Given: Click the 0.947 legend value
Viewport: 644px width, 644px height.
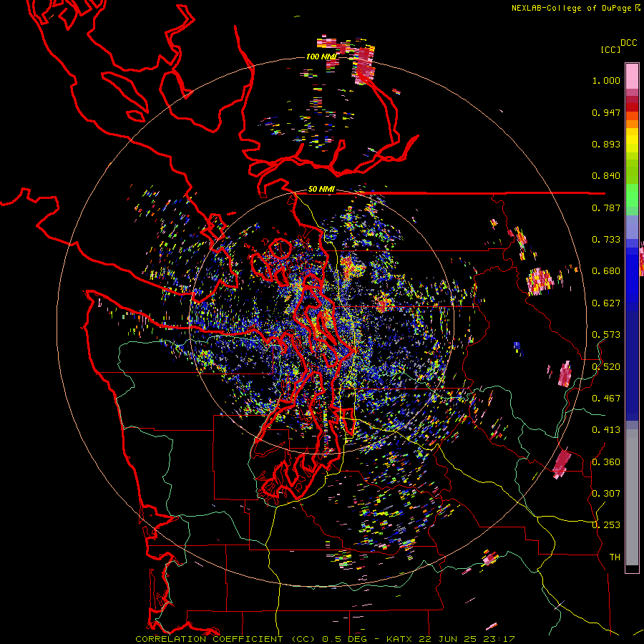Looking at the screenshot, I should tap(606, 112).
